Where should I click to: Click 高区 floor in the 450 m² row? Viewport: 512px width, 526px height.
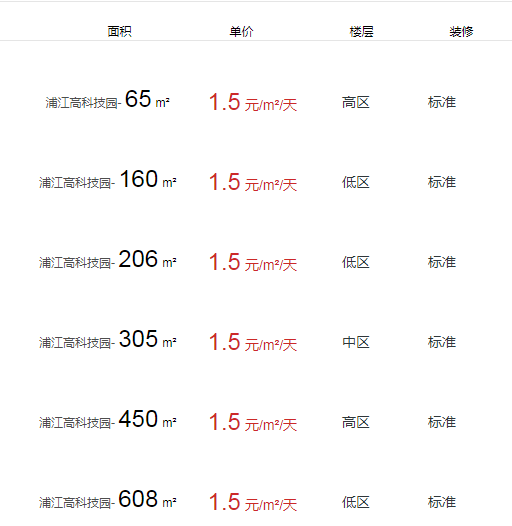tap(356, 422)
